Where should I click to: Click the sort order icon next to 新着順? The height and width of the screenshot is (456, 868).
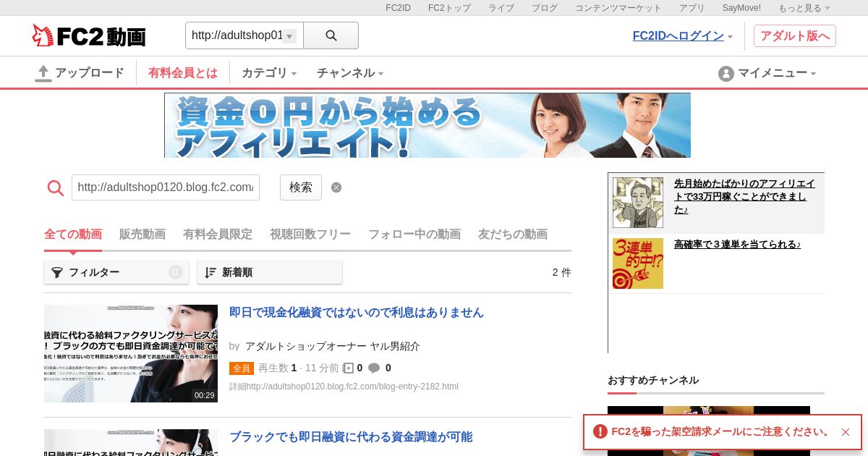[210, 272]
